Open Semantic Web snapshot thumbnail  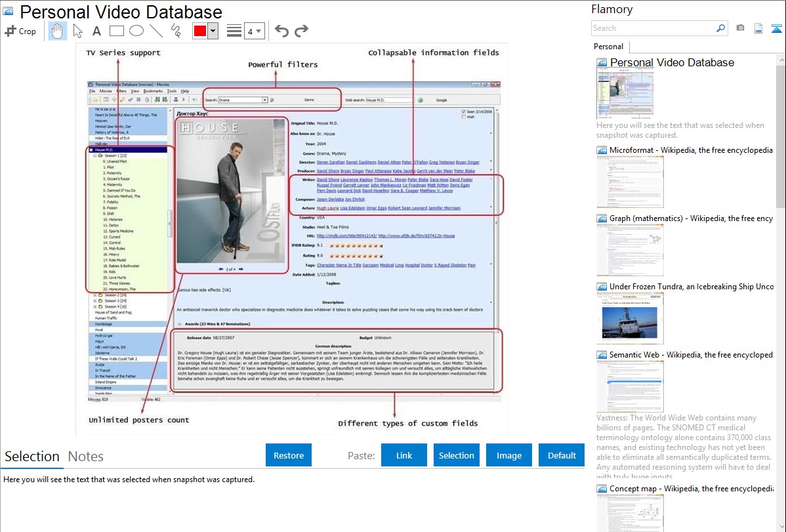point(630,386)
